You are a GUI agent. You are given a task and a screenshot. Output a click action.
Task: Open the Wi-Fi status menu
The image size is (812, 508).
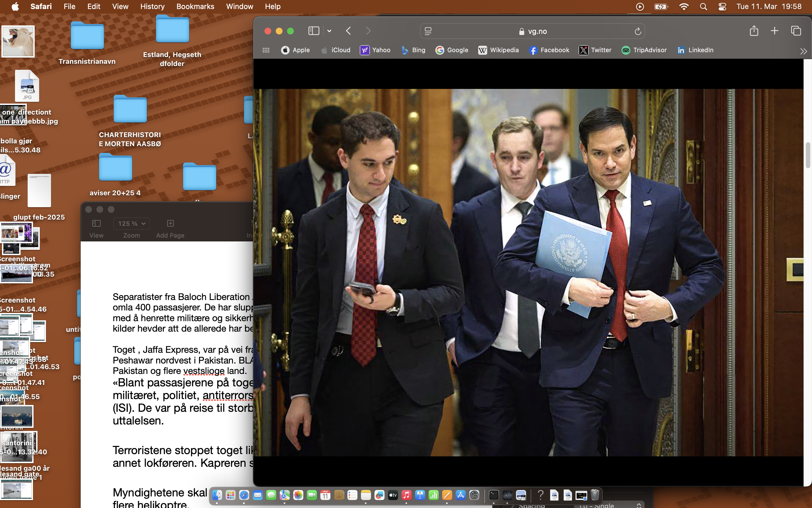(x=683, y=6)
